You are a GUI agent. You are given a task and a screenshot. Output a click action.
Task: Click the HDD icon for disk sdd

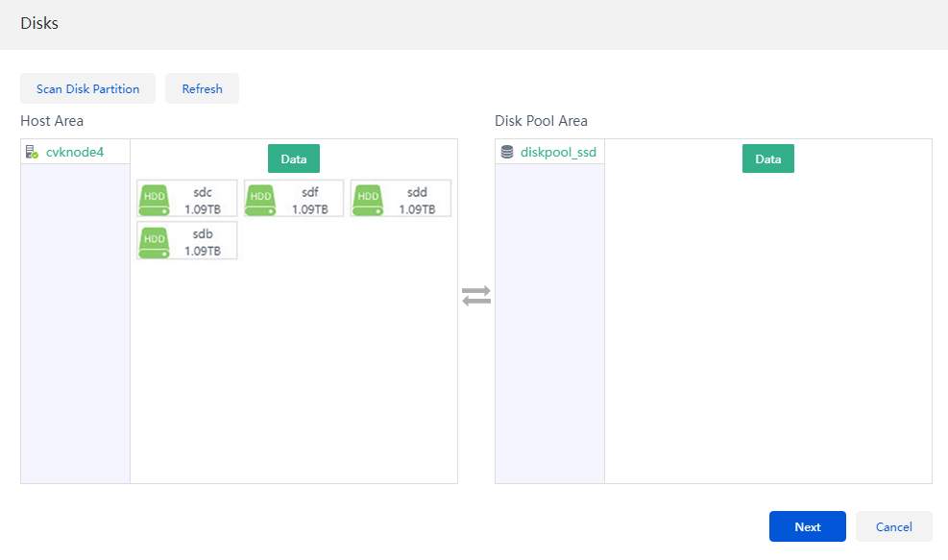(x=368, y=200)
